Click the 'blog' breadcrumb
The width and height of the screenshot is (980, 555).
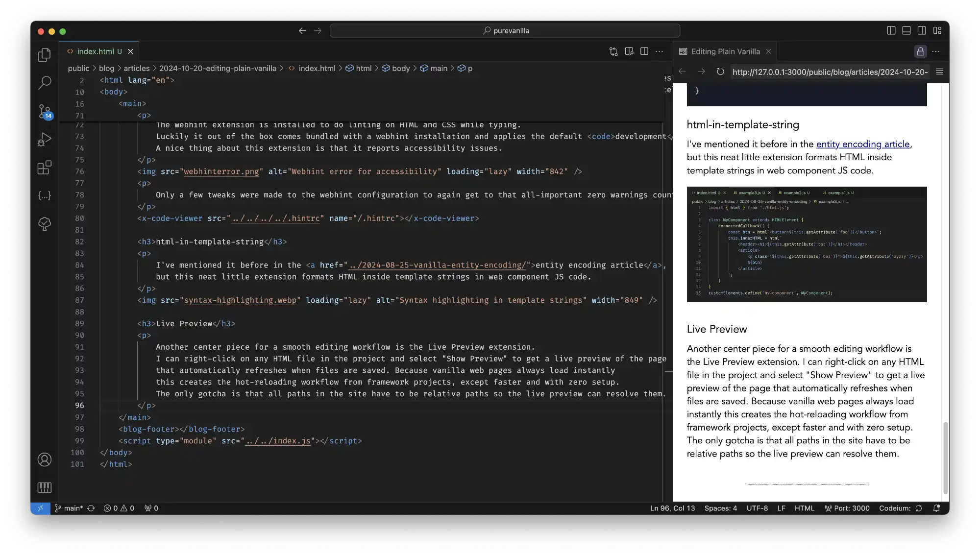click(x=106, y=68)
